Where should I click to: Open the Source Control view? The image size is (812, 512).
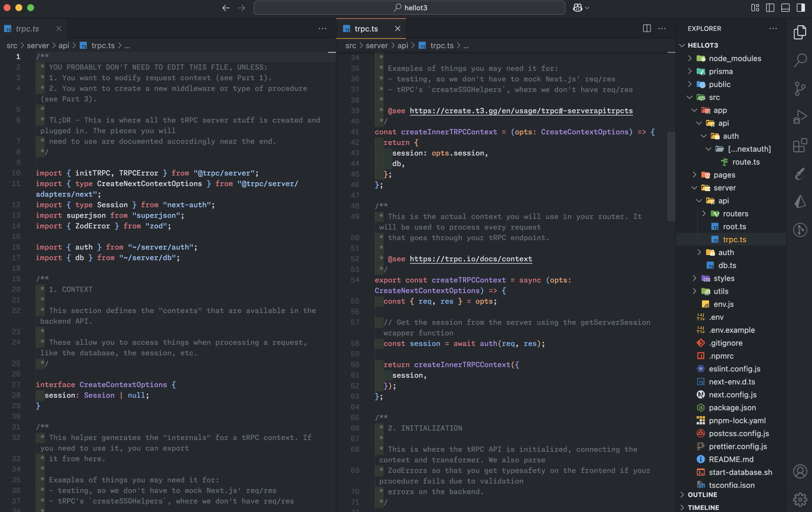[800, 88]
